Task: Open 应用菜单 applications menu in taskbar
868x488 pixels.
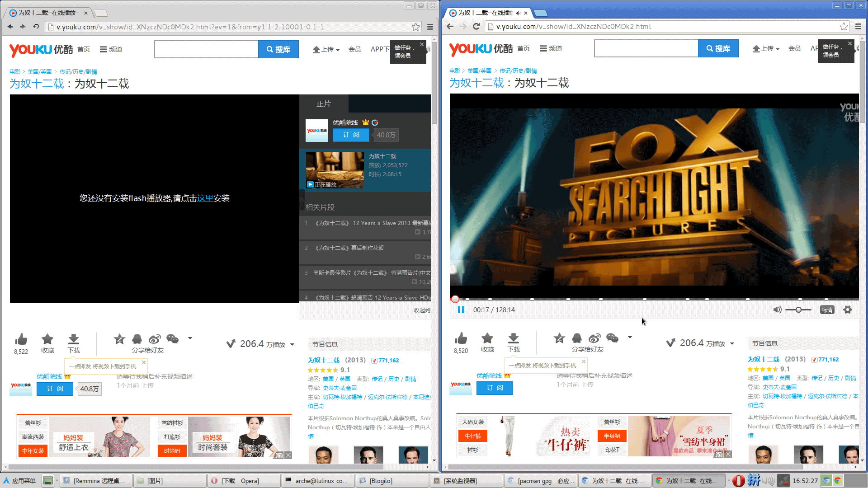Action: (19, 481)
